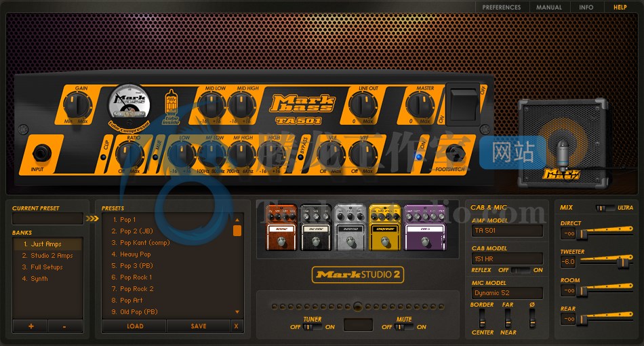Open the Info menu item

coord(586,7)
